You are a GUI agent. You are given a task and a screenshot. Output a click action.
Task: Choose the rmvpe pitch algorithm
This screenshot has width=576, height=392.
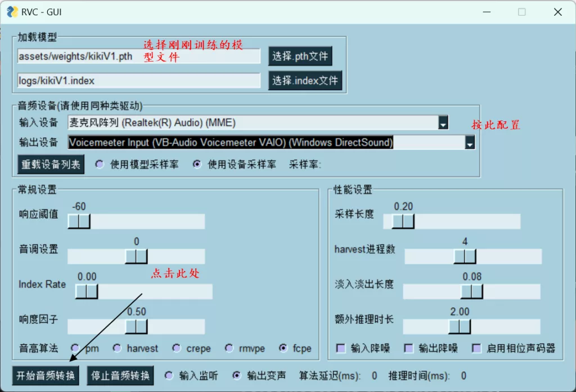coord(229,348)
